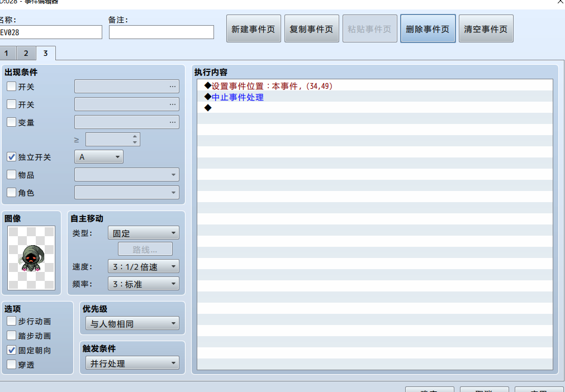Uncheck the 独立开关 condition

[12, 157]
